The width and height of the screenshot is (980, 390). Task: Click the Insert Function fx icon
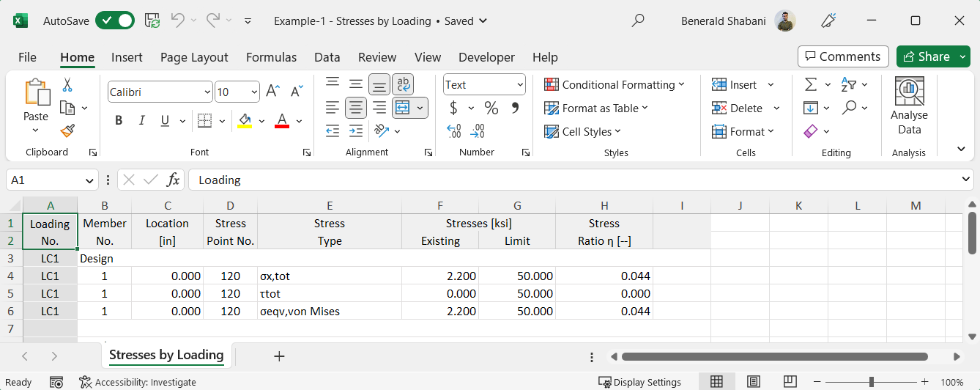coord(173,180)
